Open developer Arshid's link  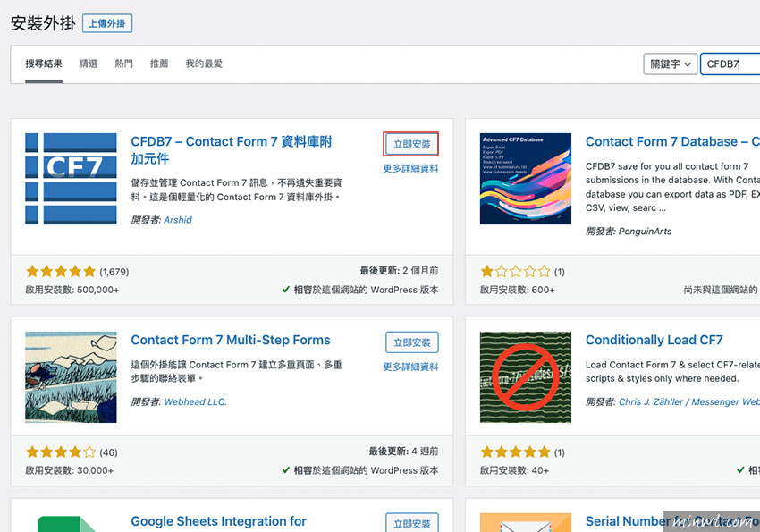pyautogui.click(x=178, y=220)
